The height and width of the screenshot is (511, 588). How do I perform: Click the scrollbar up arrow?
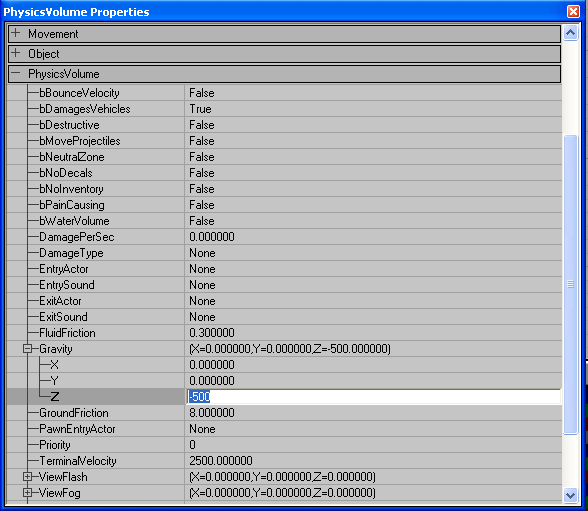[570, 33]
